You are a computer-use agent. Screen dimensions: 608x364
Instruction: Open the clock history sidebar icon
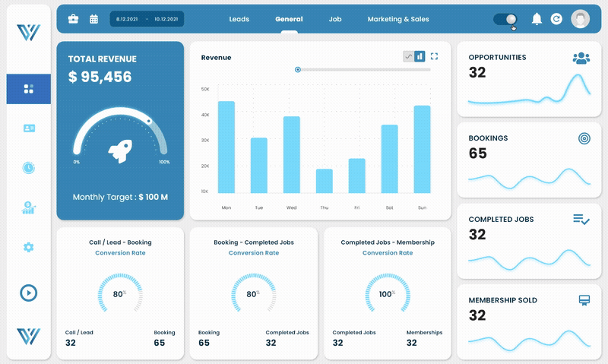29,167
